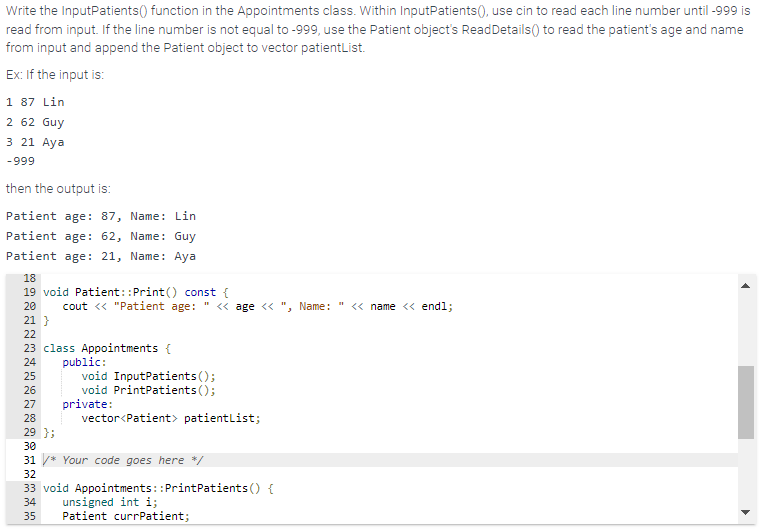Screen dimensions: 762x531
Task: Click 'void PrintPatients();' declaration on line 26
Action: click(x=148, y=391)
